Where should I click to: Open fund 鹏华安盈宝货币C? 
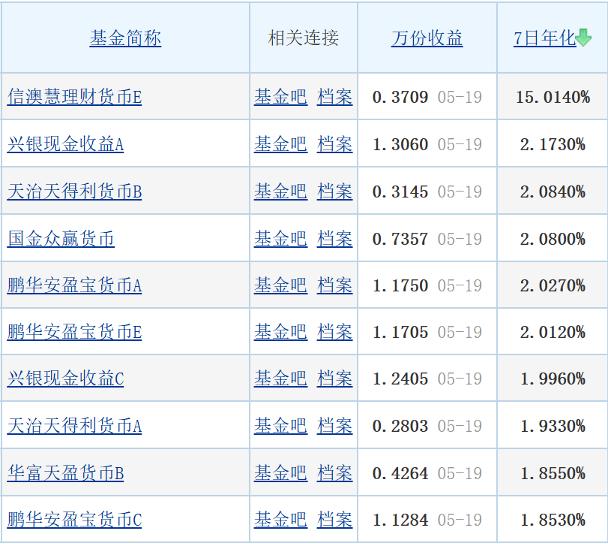pyautogui.click(x=74, y=520)
